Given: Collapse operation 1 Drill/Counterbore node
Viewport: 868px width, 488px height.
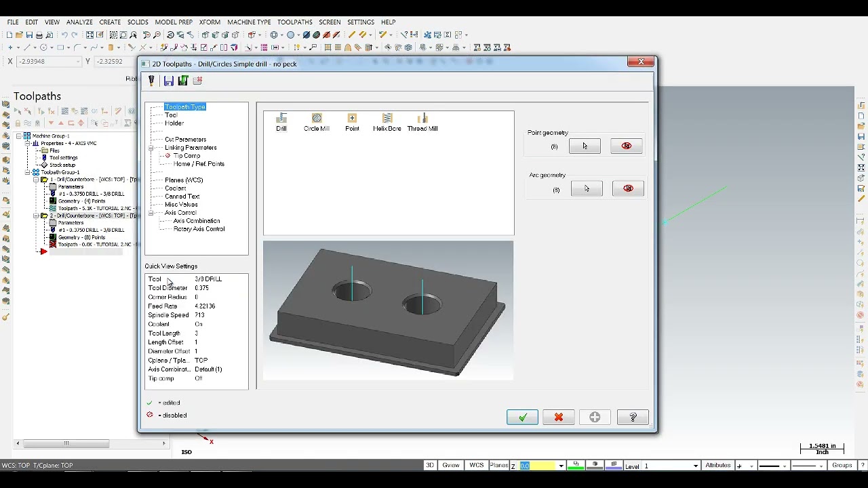Looking at the screenshot, I should click(36, 180).
